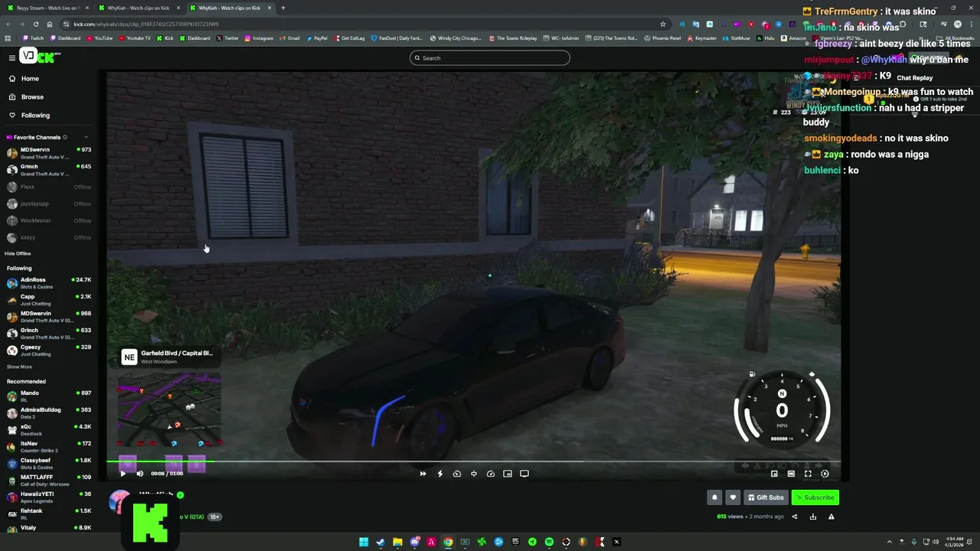
Task: Open AdmiralBulldog channel in Recommended
Action: [x=49, y=413]
